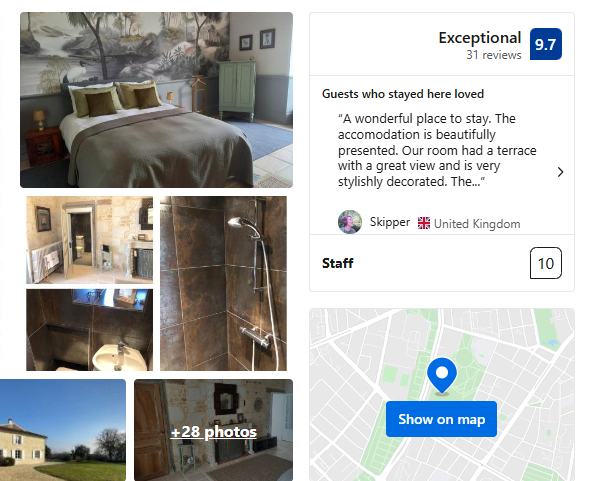The height and width of the screenshot is (481, 612).
Task: Click the Show on map button
Action: tap(441, 419)
